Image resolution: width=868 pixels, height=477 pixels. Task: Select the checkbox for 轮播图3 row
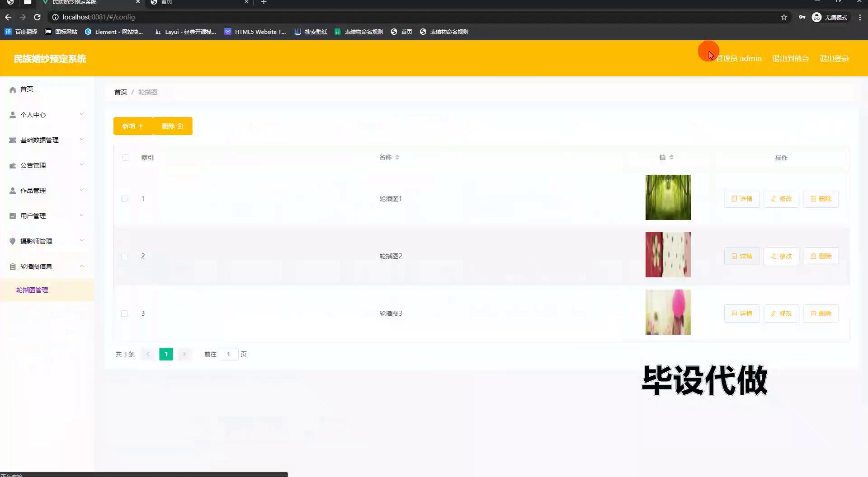(x=124, y=313)
